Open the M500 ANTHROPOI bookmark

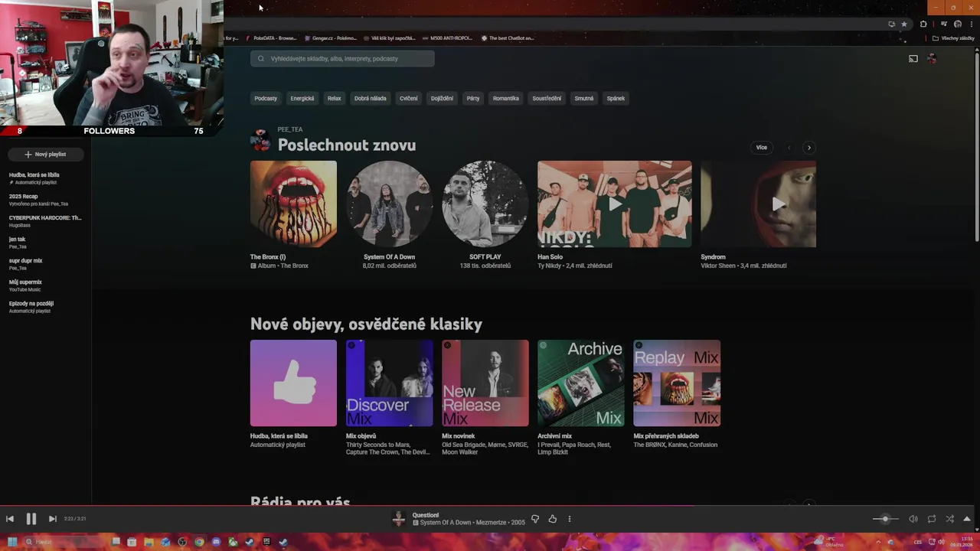[x=446, y=37]
